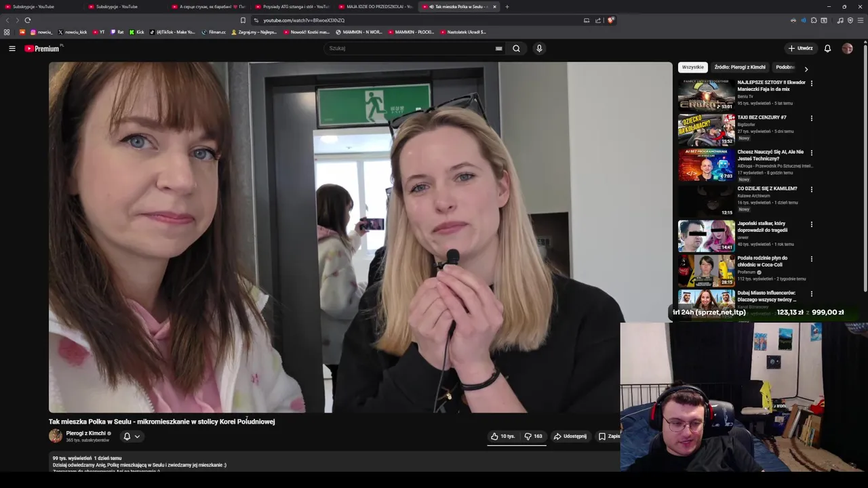
Task: Open the Kick bookmark
Action: (136, 32)
